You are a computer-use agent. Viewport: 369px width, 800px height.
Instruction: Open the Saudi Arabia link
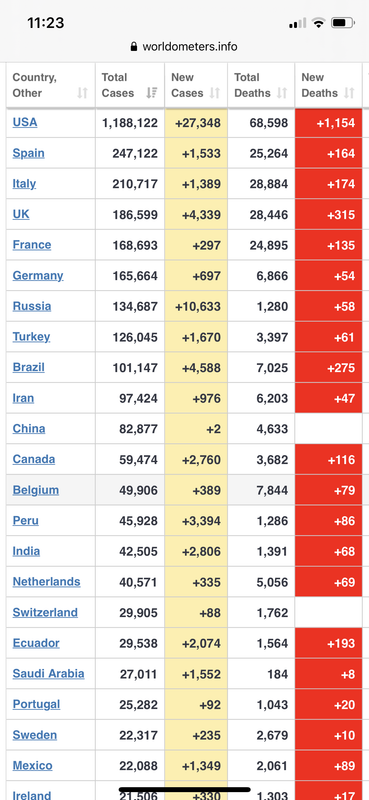(48, 673)
